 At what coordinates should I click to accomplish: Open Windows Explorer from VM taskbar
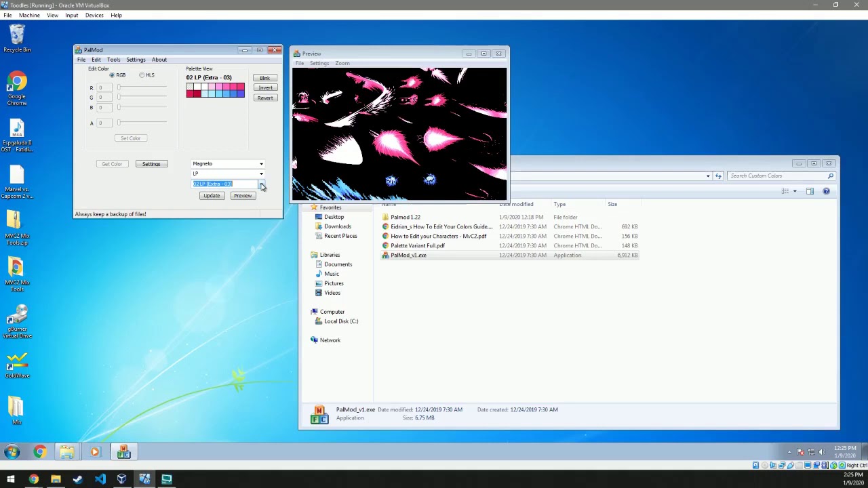pos(67,451)
